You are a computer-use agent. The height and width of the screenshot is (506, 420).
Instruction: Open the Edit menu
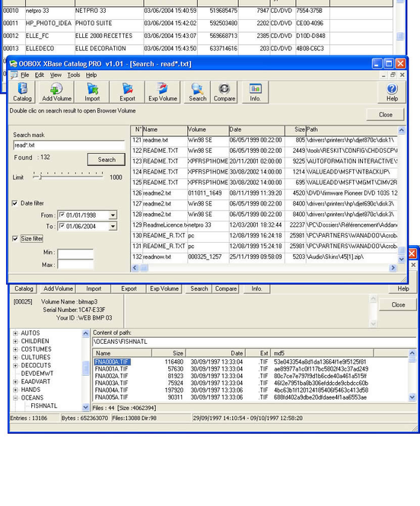point(40,75)
